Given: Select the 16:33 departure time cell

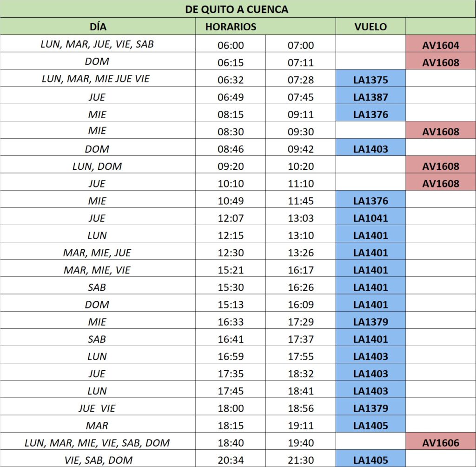Looking at the screenshot, I should point(231,322).
